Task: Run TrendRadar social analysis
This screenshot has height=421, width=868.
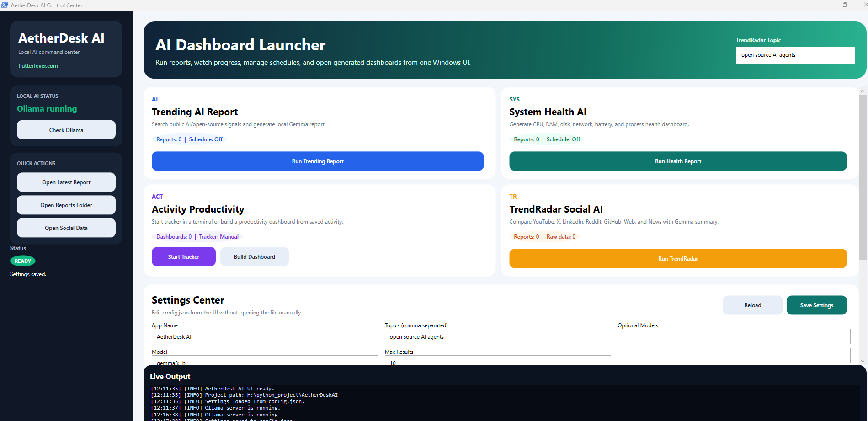Action: point(678,258)
